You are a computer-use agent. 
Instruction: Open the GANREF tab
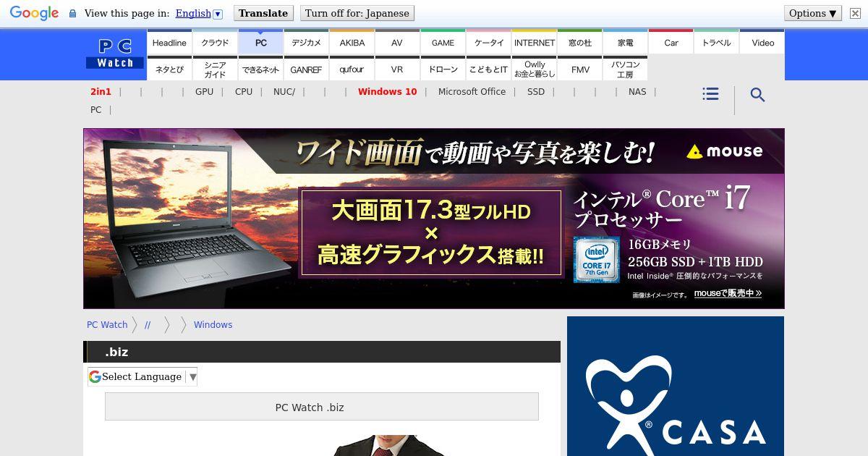click(306, 69)
